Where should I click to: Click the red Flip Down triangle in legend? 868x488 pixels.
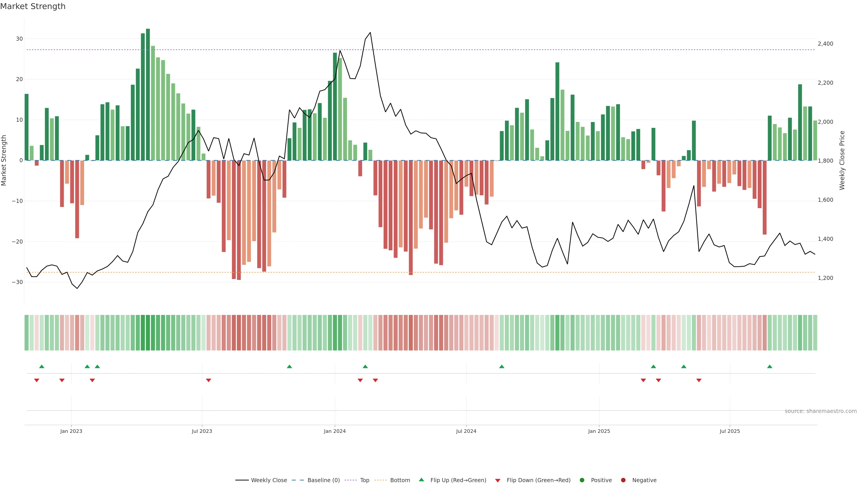click(x=498, y=481)
